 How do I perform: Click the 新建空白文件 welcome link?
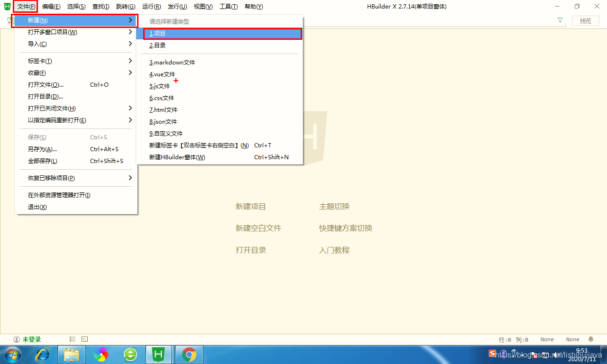pyautogui.click(x=258, y=228)
